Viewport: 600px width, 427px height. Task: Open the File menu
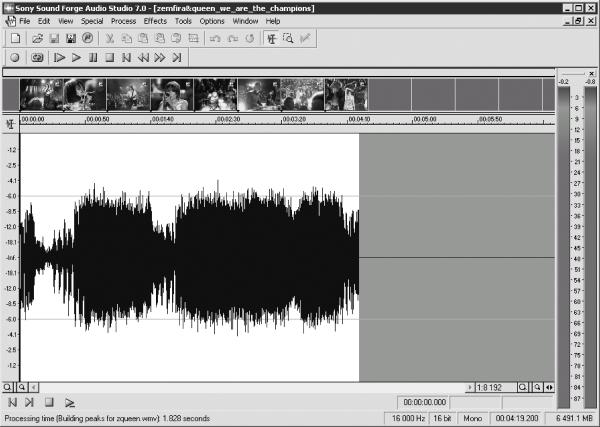point(24,21)
